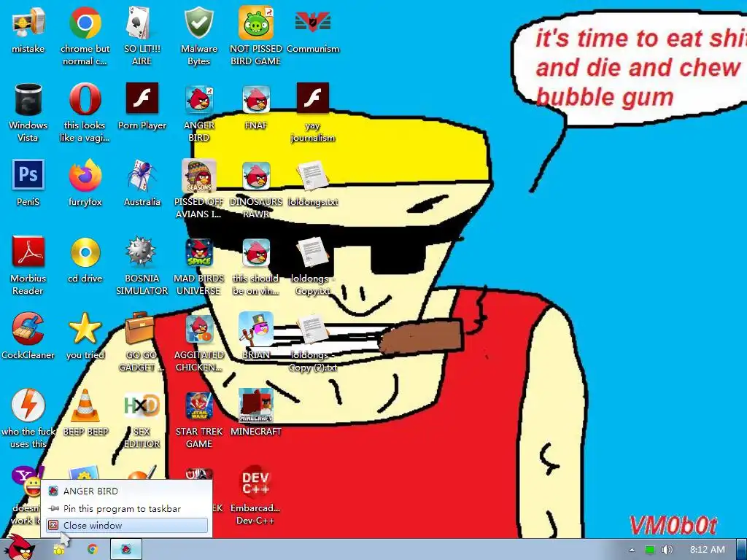This screenshot has width=747, height=560.
Task: Select the 'SO LIT!!! AIRE' solitaire icon
Action: click(x=142, y=36)
